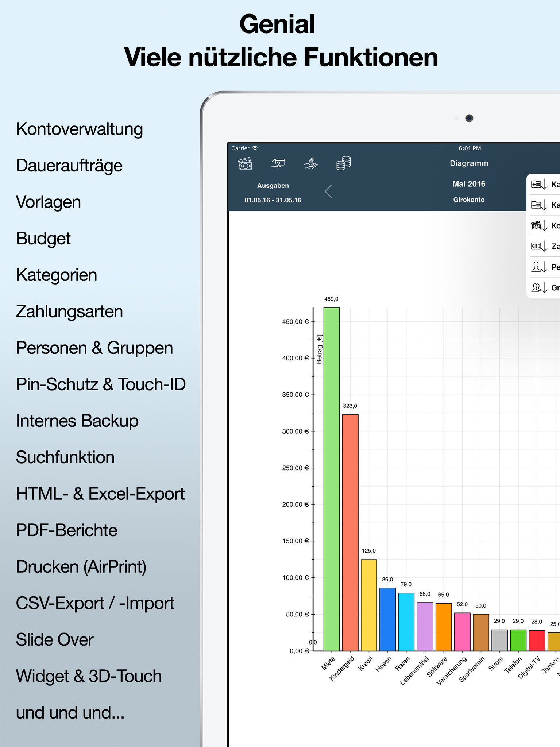The image size is (560, 747).
Task: Select sort row with minus-card icon
Action: (543, 205)
